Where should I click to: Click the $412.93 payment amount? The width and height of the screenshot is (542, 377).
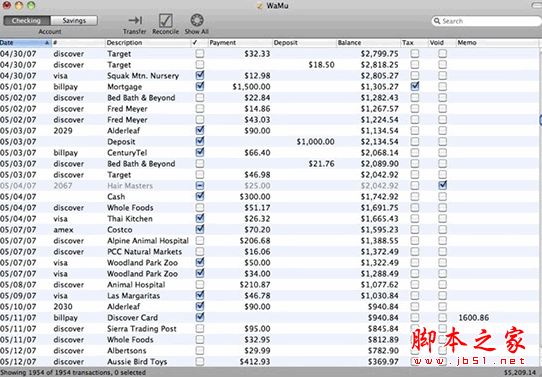(255, 362)
